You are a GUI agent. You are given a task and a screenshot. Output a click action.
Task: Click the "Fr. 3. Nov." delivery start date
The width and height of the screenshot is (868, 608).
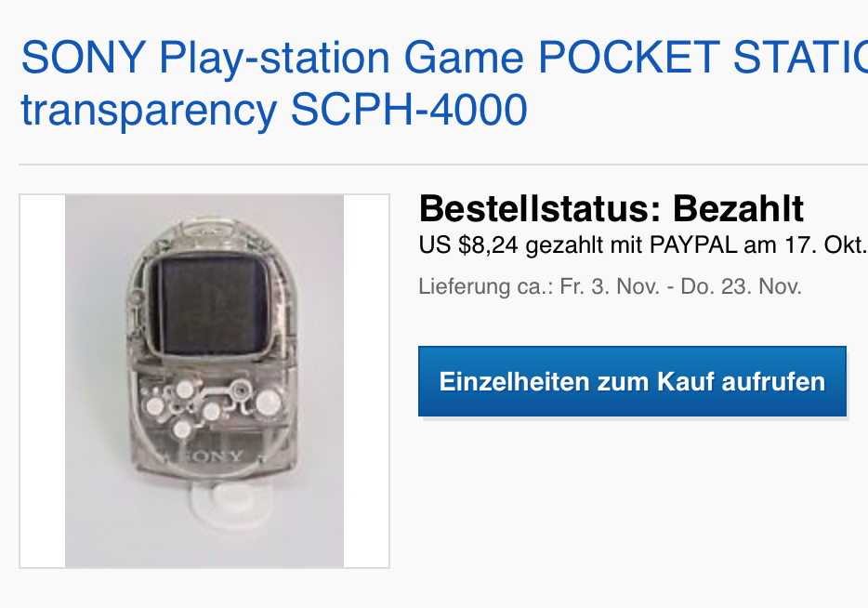[x=610, y=287]
